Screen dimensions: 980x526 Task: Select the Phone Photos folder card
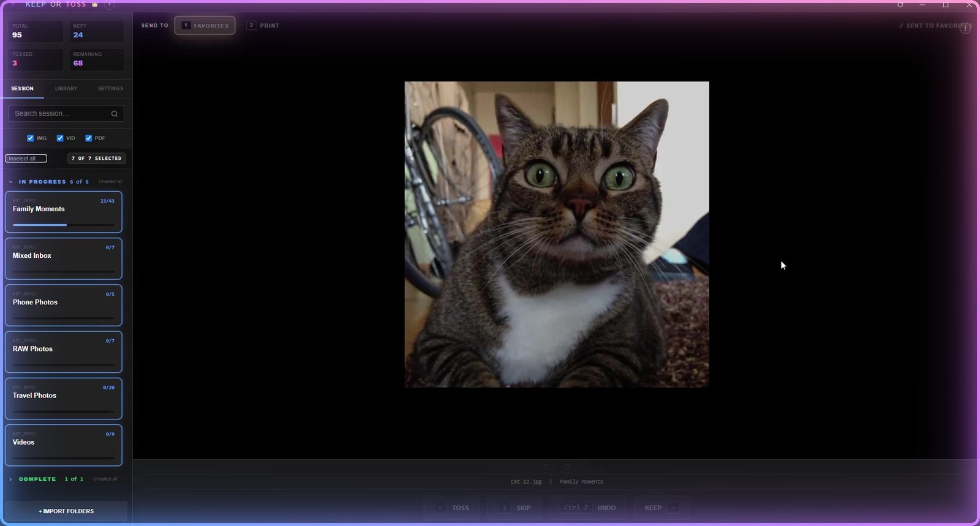[x=64, y=305]
